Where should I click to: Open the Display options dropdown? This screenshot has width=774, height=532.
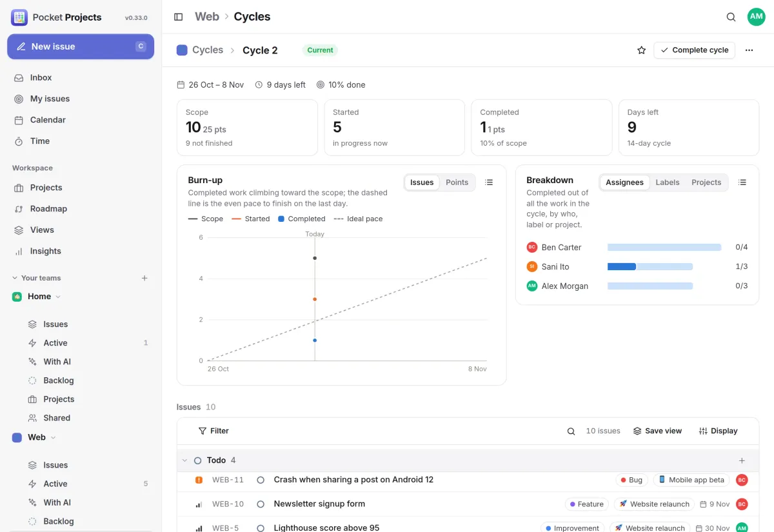(x=718, y=431)
